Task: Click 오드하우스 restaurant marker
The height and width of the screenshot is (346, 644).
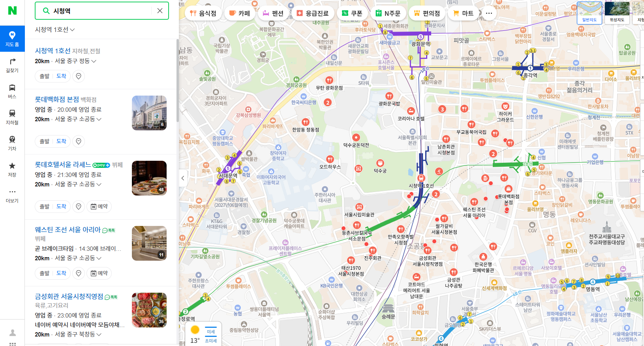Action: point(330,159)
